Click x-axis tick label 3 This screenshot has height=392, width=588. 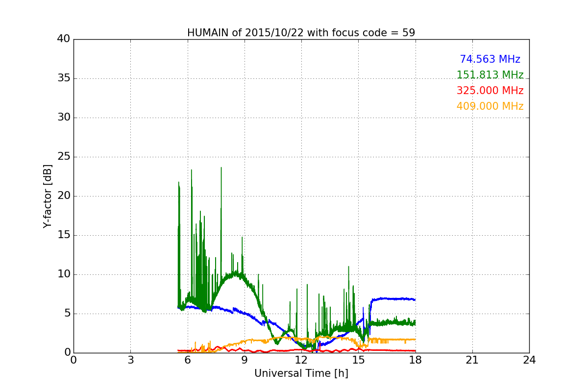point(130,360)
